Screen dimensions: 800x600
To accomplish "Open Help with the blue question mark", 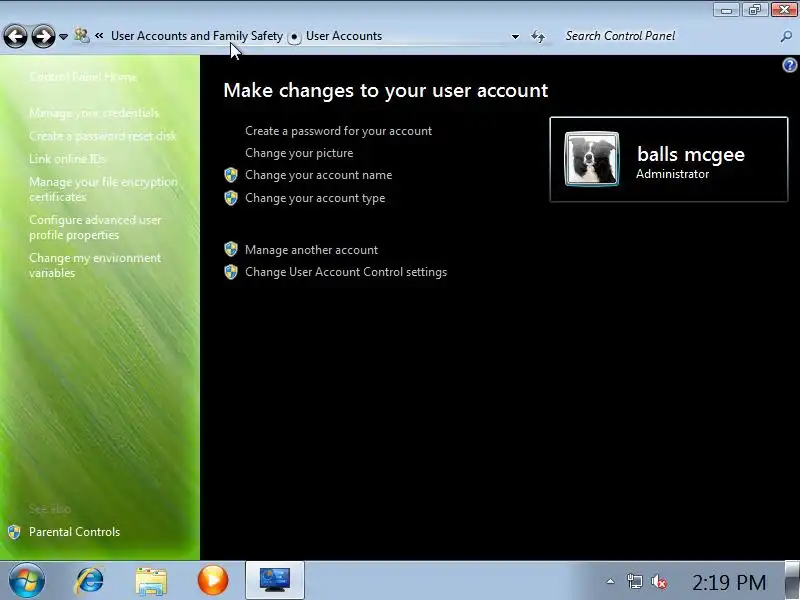I will [790, 65].
